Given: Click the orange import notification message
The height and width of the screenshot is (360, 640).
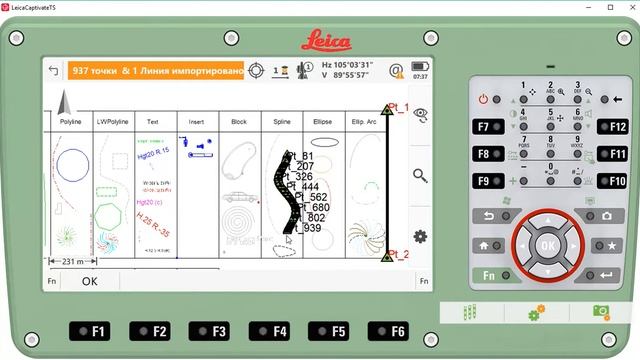Looking at the screenshot, I should click(x=156, y=71).
